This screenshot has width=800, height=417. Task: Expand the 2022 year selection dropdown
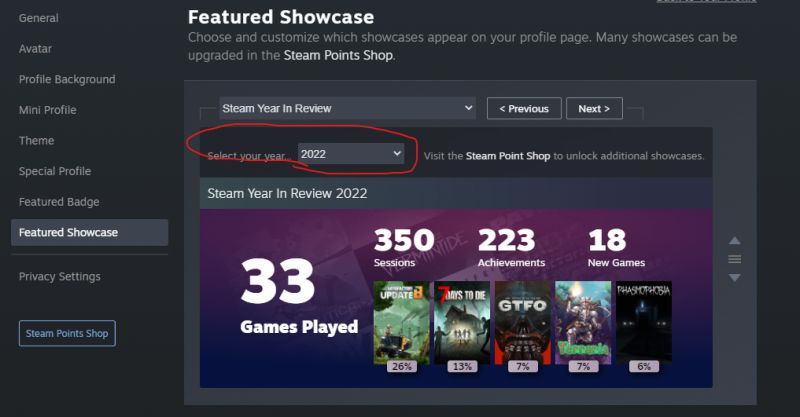[x=351, y=154]
